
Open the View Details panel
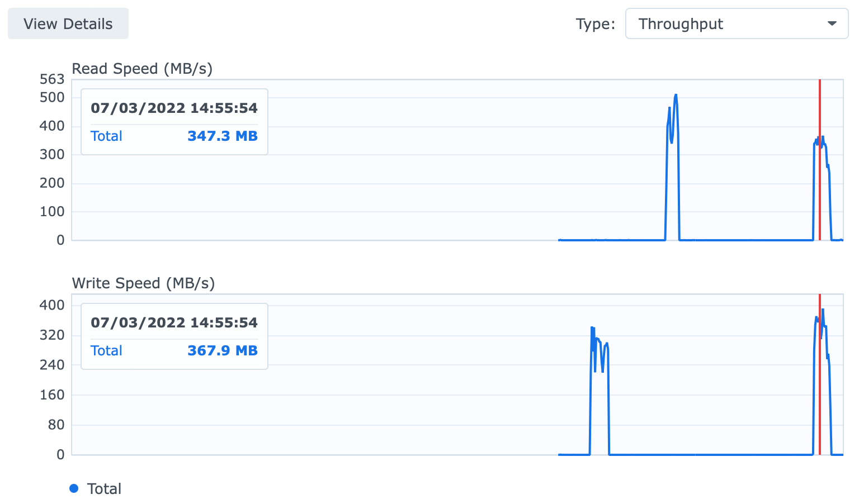click(68, 24)
